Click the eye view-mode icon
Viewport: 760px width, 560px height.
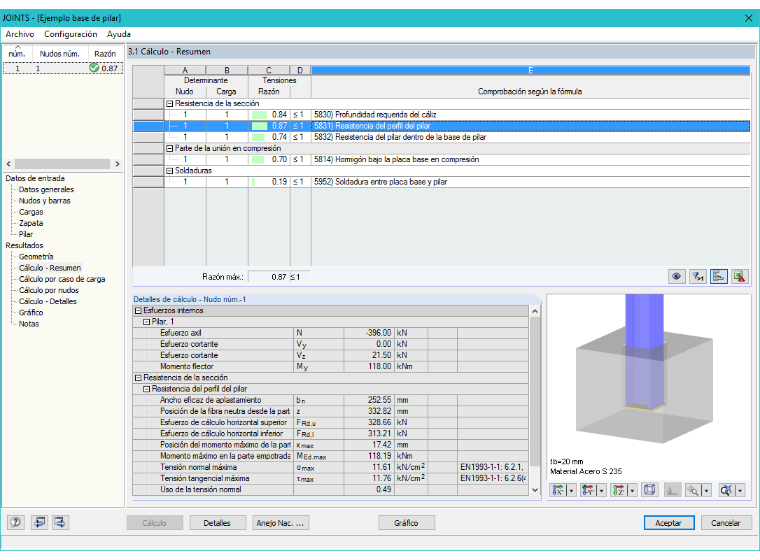(676, 276)
